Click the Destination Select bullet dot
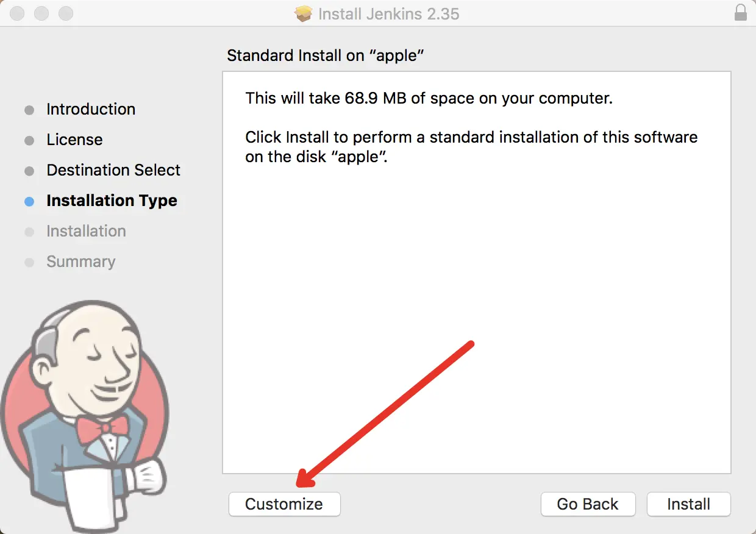This screenshot has height=534, width=756. 29,171
